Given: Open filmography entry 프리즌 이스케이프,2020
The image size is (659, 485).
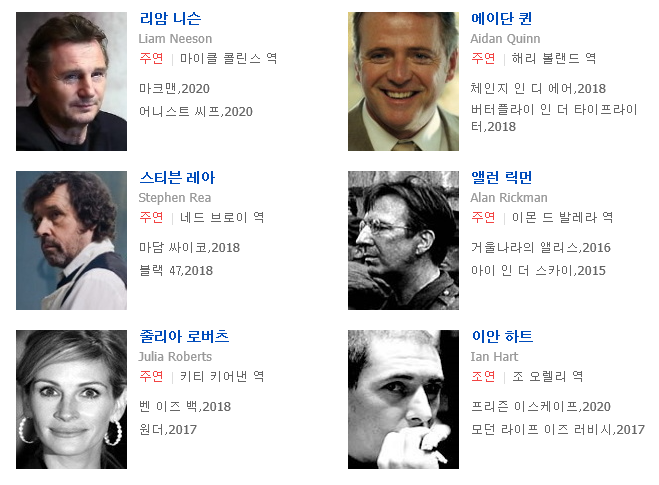Looking at the screenshot, I should click(x=540, y=407).
